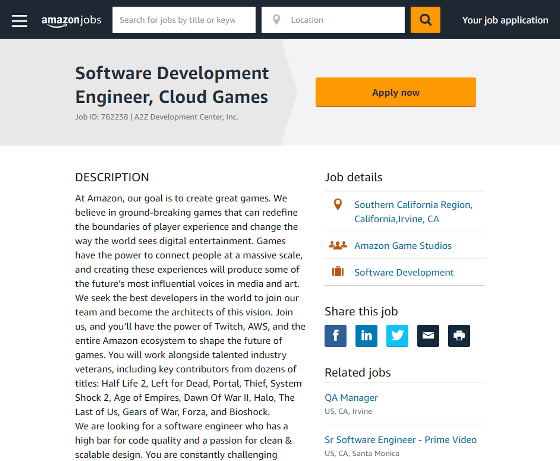
Task: Click the orange location pin in Job details
Action: click(338, 205)
